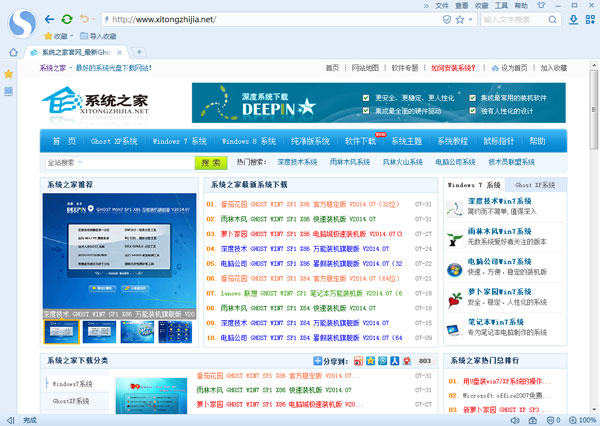Image resolution: width=600 pixels, height=426 pixels.
Task: Share via Renren 人 icon
Action: point(395,361)
